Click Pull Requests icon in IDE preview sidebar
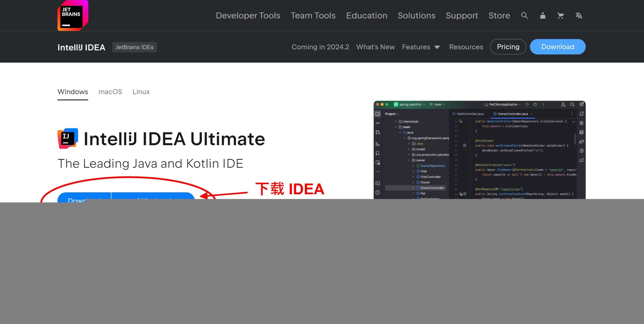 tap(378, 132)
